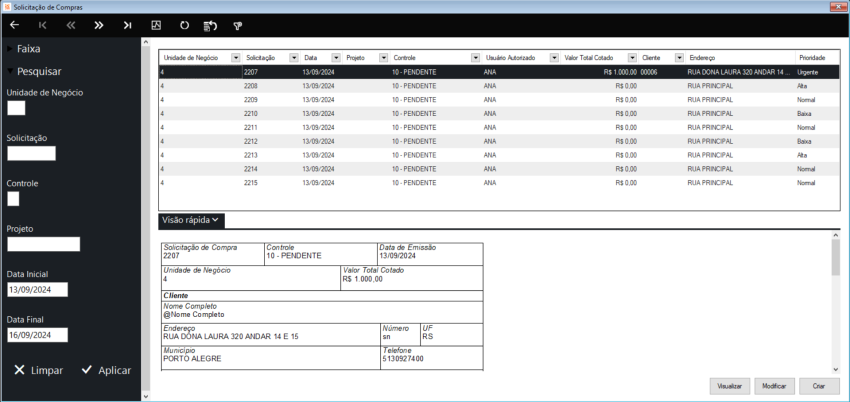Click RUA DONA LAURA address cell in grid
The height and width of the screenshot is (402, 850).
[739, 72]
